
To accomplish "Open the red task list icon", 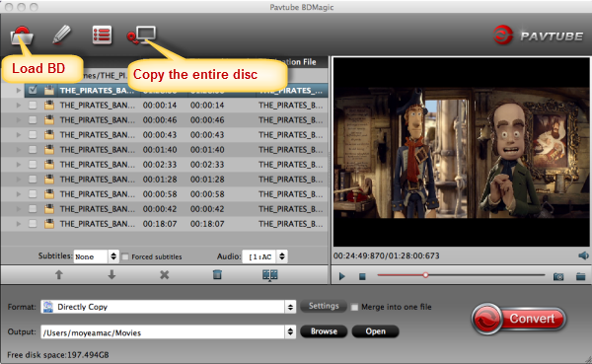I will pyautogui.click(x=102, y=36).
